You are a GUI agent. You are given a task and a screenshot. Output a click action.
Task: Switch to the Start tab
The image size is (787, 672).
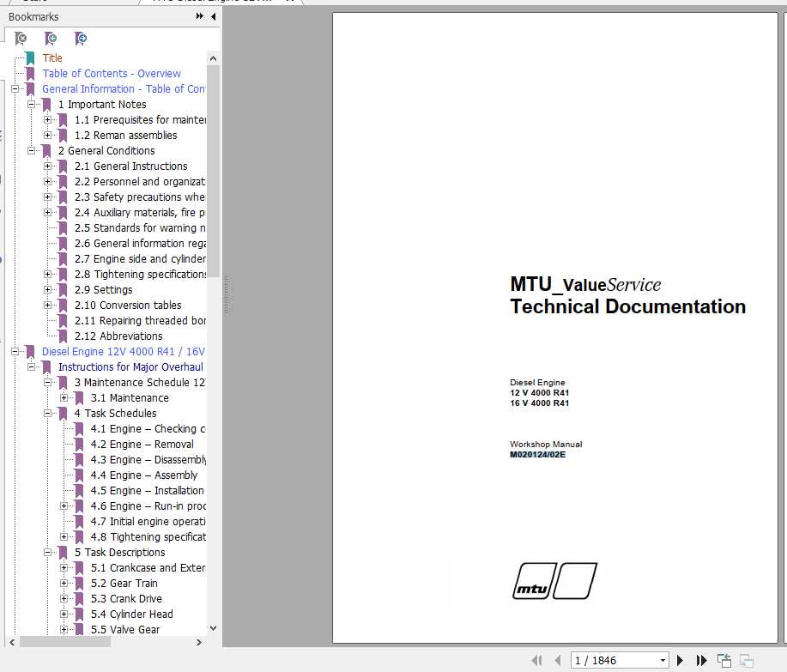click(x=34, y=3)
